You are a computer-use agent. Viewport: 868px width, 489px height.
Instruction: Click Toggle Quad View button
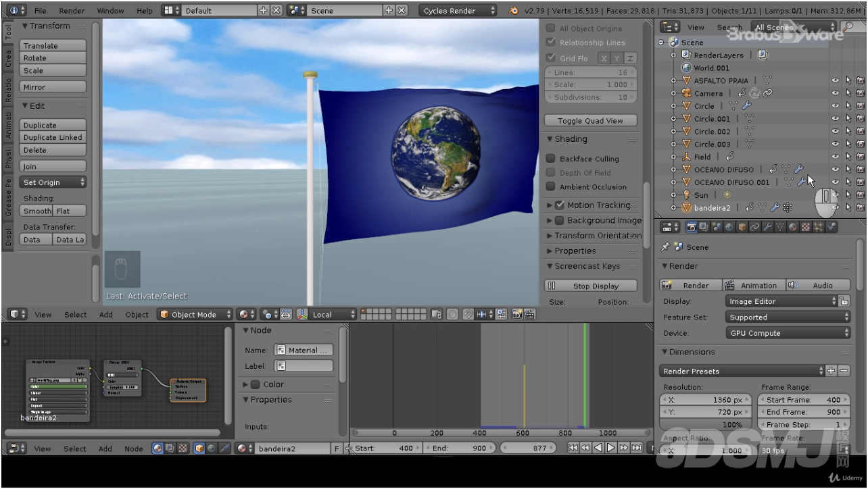590,121
